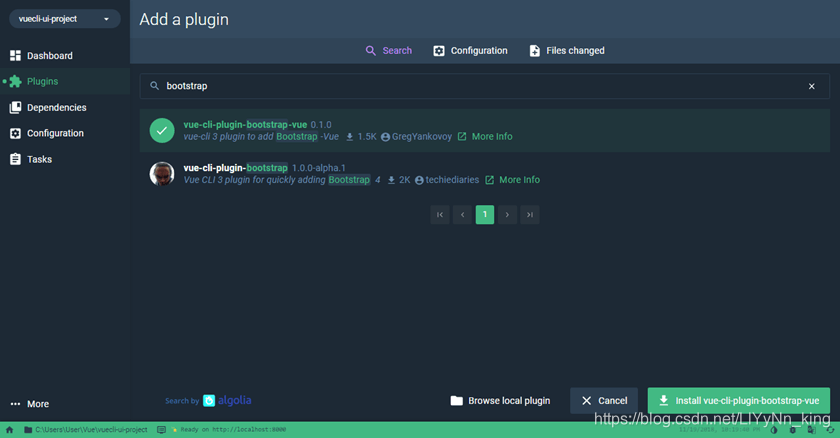
Task: Toggle dark mode icon in status bar
Action: tap(774, 430)
